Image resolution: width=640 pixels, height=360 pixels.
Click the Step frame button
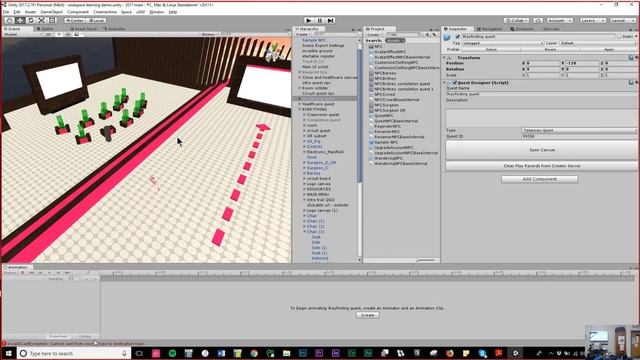(x=331, y=20)
